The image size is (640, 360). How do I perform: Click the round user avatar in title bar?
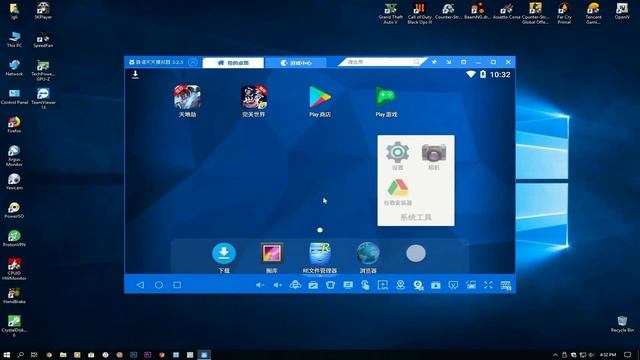(193, 62)
